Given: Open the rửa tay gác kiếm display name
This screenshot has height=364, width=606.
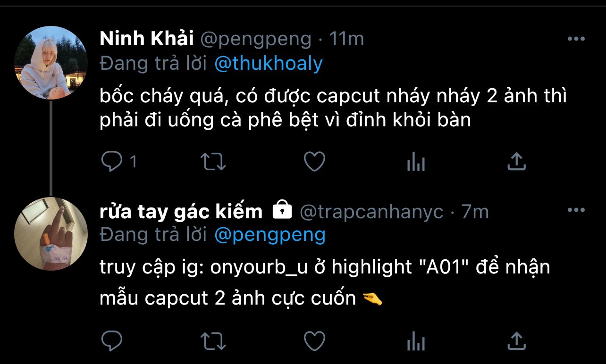Looking at the screenshot, I should point(181,212).
